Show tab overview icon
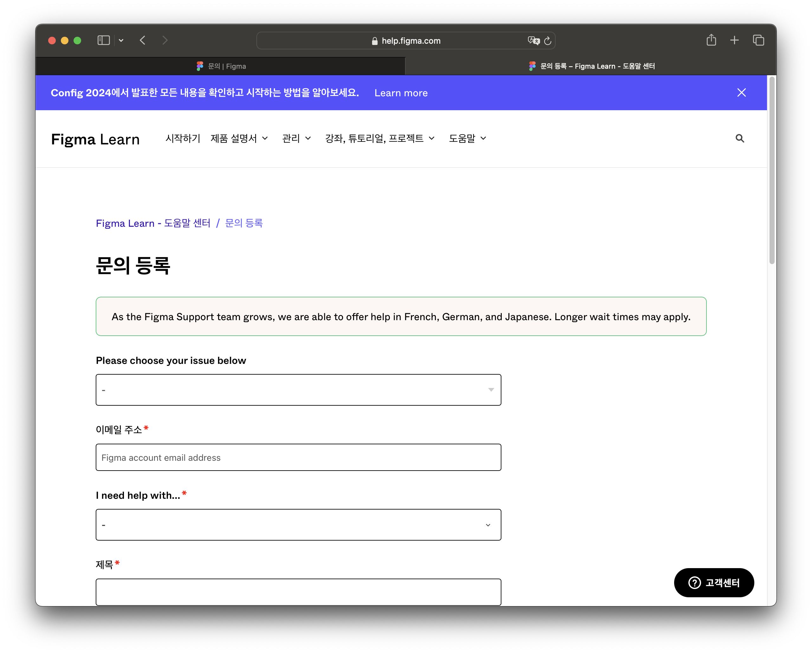Viewport: 812px width, 653px height. click(x=758, y=40)
